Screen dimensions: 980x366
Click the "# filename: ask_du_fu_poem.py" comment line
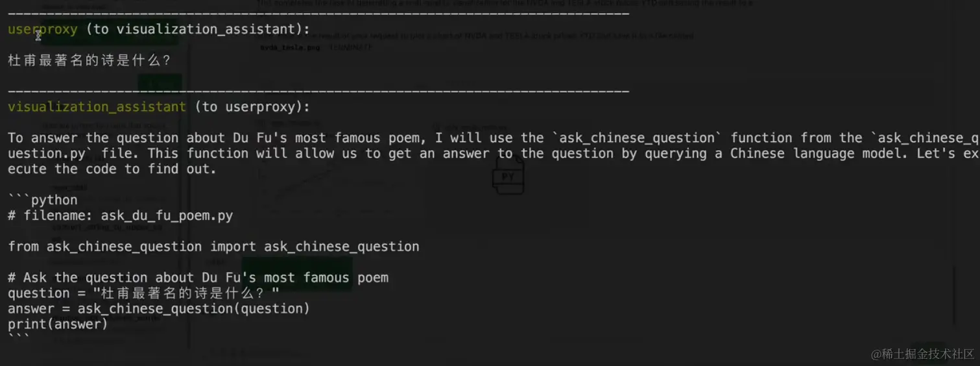[x=120, y=215]
